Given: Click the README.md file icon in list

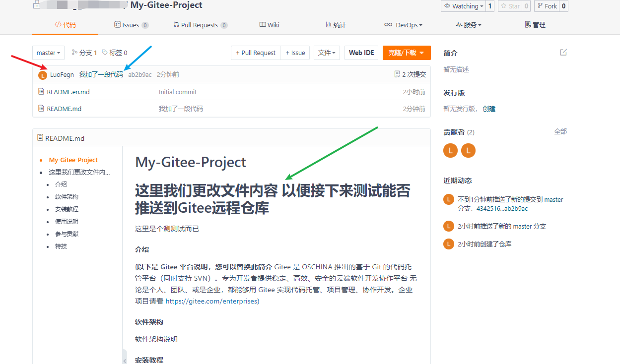Looking at the screenshot, I should coord(41,109).
